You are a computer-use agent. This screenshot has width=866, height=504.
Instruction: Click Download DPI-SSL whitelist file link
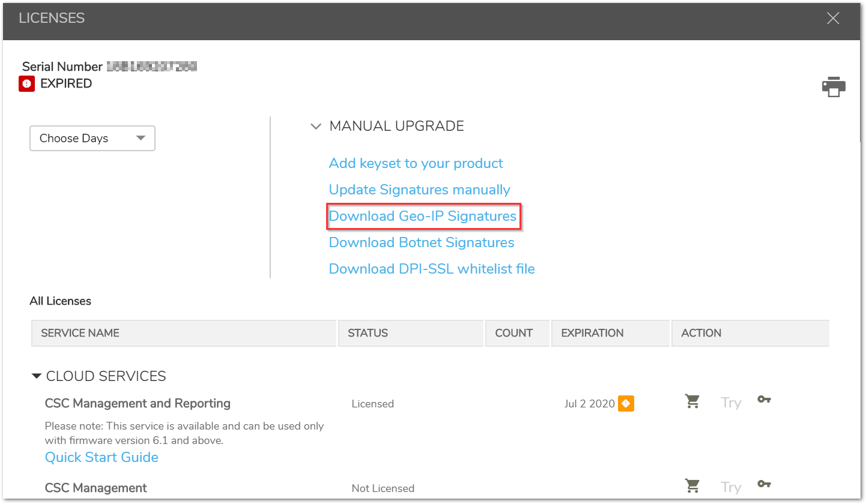click(431, 269)
